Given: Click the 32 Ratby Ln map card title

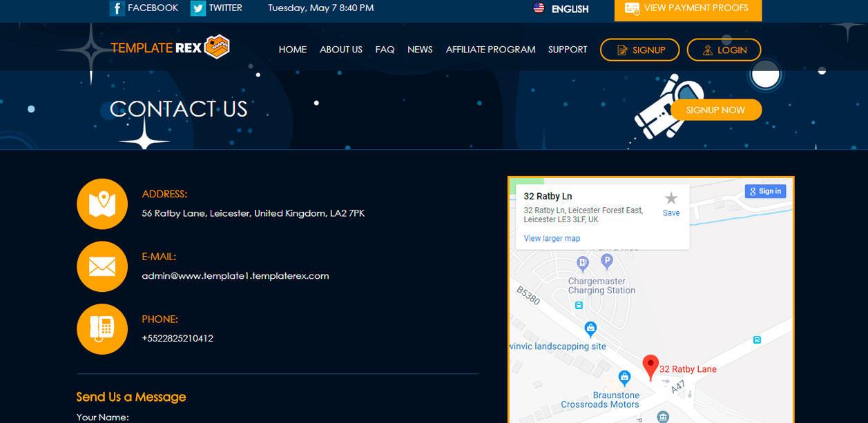Looking at the screenshot, I should [548, 197].
